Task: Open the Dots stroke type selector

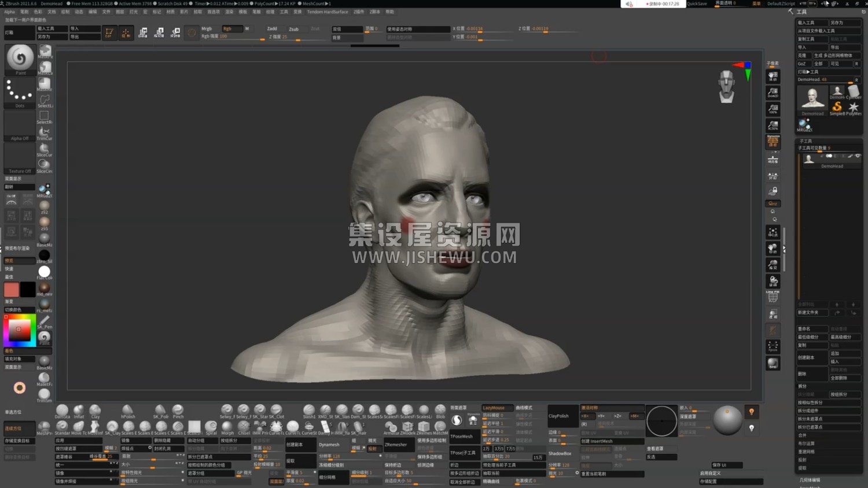Action: [20, 93]
